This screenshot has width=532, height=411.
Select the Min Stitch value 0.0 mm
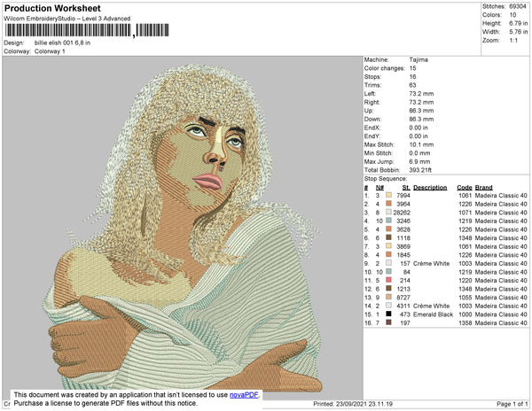coord(419,153)
